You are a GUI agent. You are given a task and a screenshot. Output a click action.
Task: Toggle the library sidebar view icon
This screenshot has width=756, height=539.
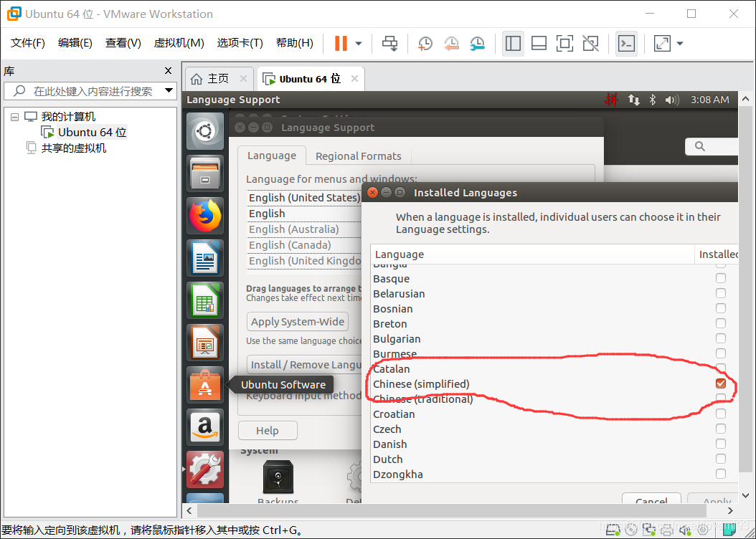513,43
